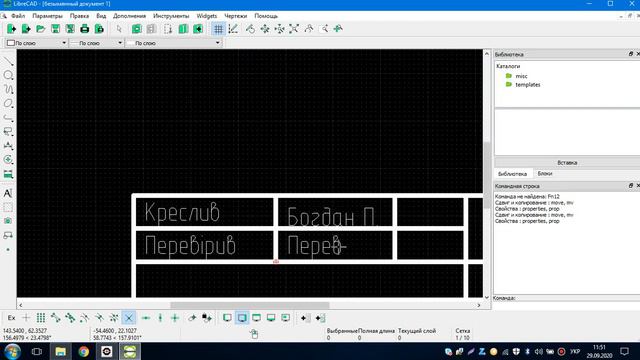Screen dimensions: 640x360
Task: Toggle restrict vertical
Action: 160,318
